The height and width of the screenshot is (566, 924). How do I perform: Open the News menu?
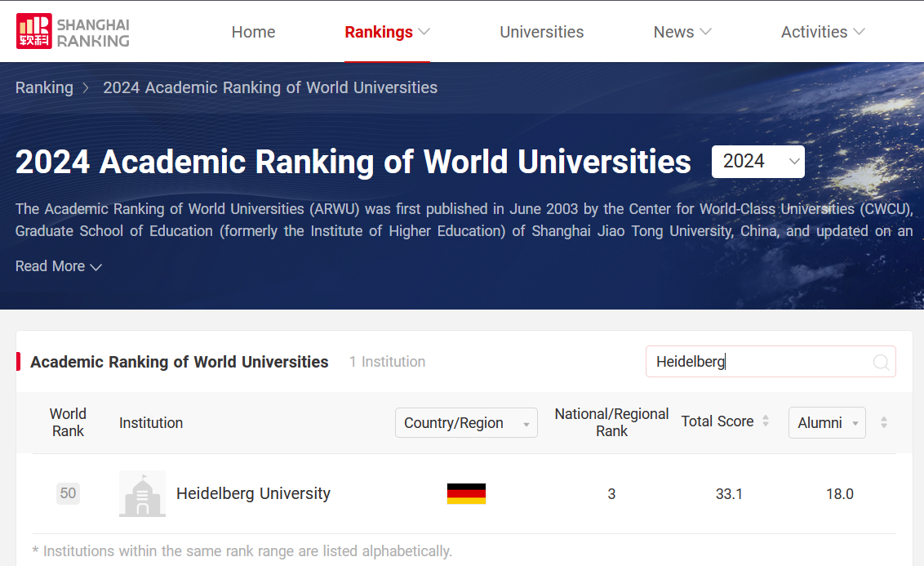pos(682,32)
